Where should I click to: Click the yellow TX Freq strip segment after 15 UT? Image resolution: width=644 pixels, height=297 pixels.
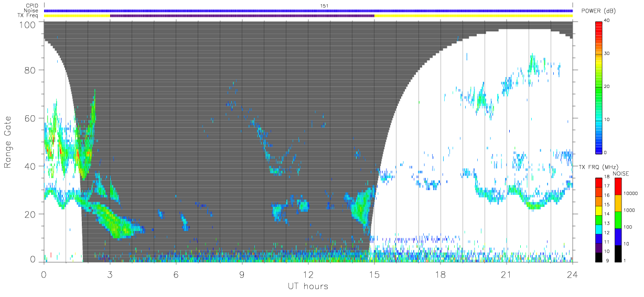474,16
